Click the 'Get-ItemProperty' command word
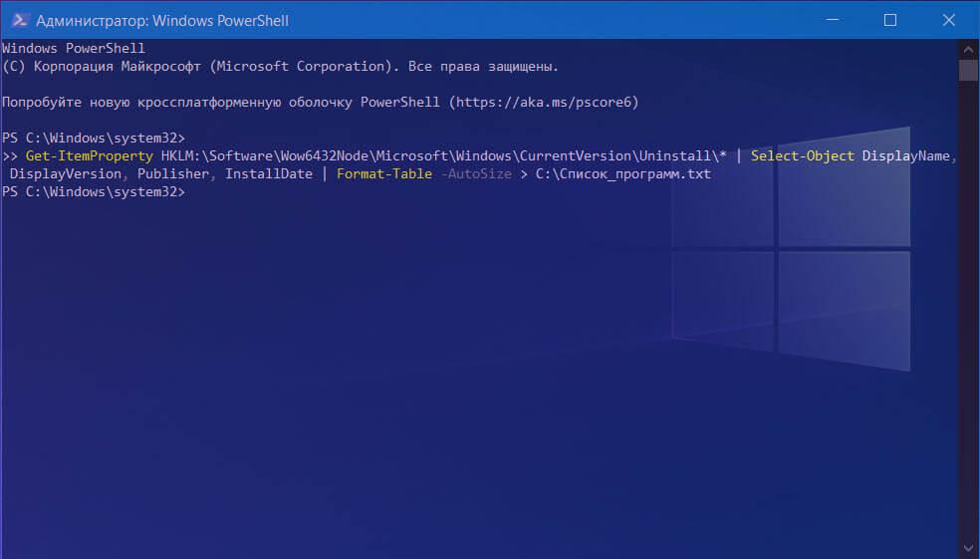 (x=90, y=155)
